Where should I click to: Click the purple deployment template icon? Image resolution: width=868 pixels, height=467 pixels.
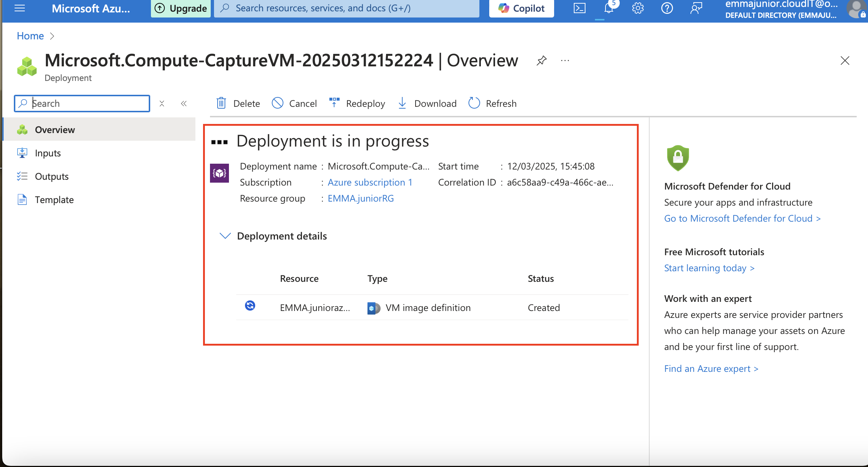click(219, 173)
